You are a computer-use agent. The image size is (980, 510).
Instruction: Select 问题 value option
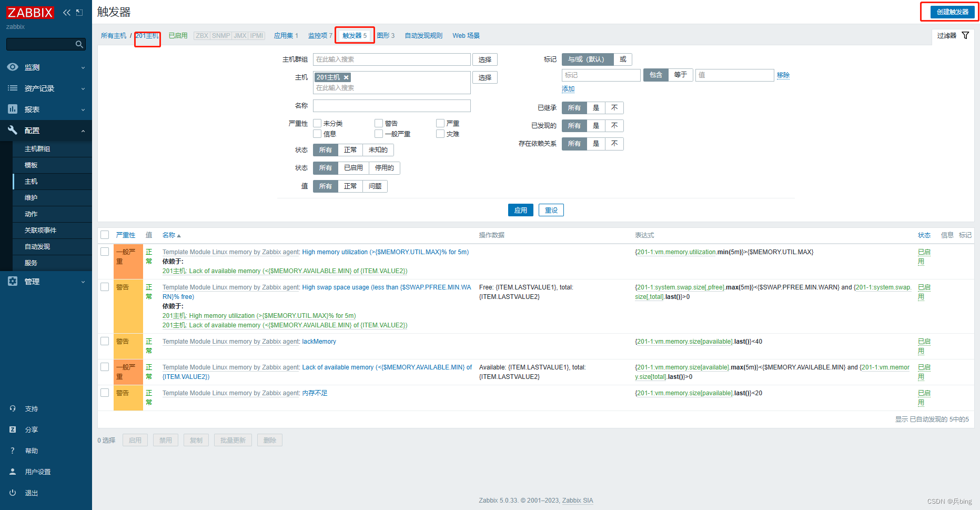tap(375, 186)
